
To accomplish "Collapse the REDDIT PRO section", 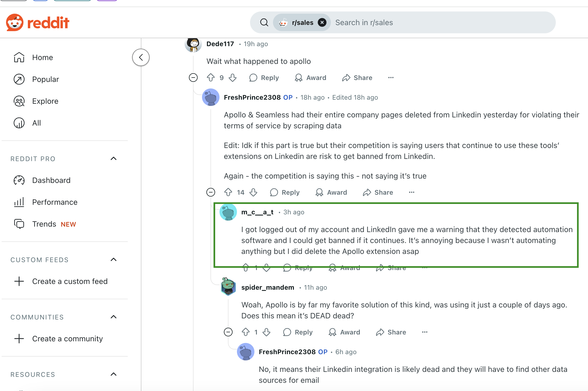I will pyautogui.click(x=113, y=159).
